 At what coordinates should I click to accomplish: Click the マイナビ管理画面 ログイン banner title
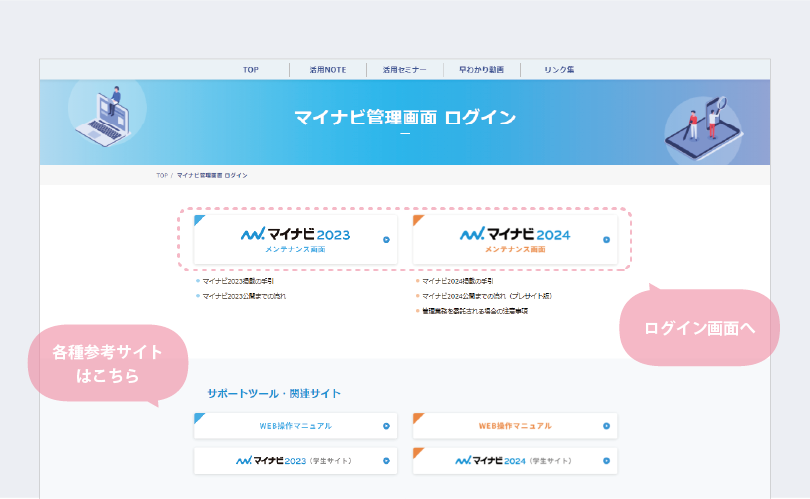pos(405,117)
